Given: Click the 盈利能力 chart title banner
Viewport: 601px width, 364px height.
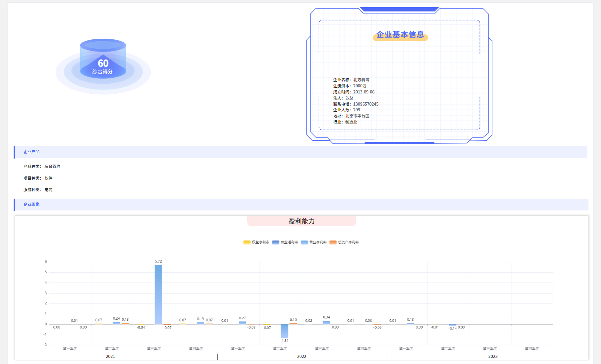Looking at the screenshot, I should click(x=301, y=221).
